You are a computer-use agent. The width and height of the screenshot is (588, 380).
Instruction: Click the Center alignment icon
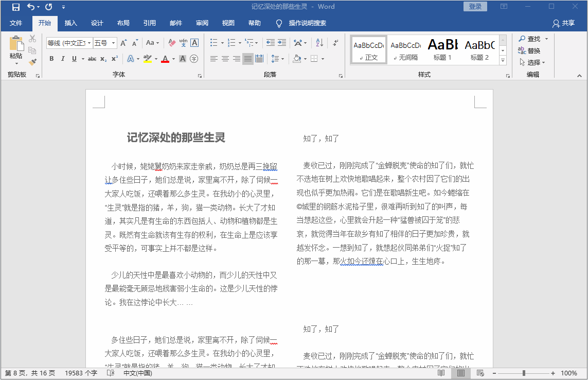pos(225,59)
